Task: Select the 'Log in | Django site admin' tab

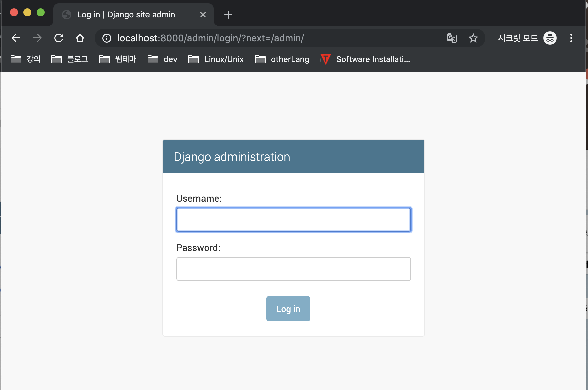Action: point(133,15)
